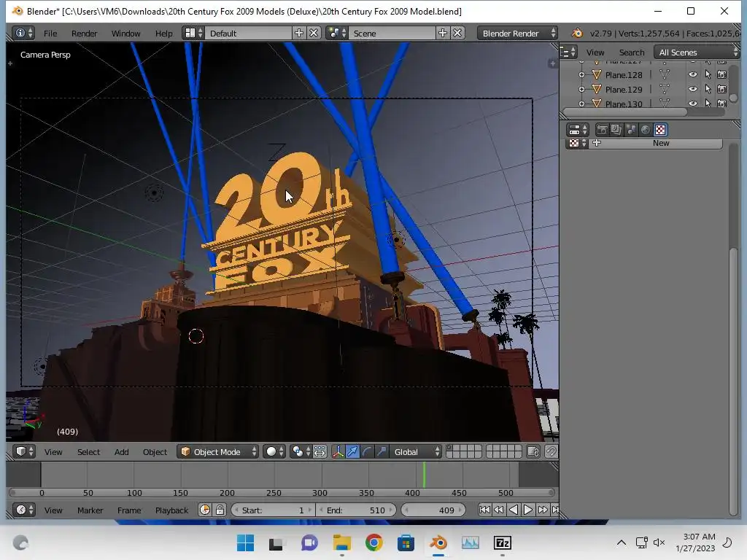Expand Plane.128 in outliner
This screenshot has height=560, width=747.
point(581,75)
